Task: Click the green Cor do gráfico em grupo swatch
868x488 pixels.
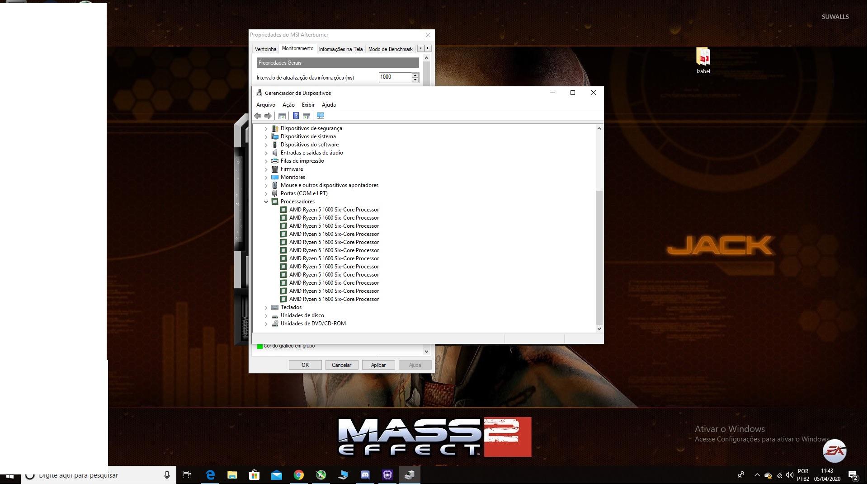Action: (x=259, y=346)
